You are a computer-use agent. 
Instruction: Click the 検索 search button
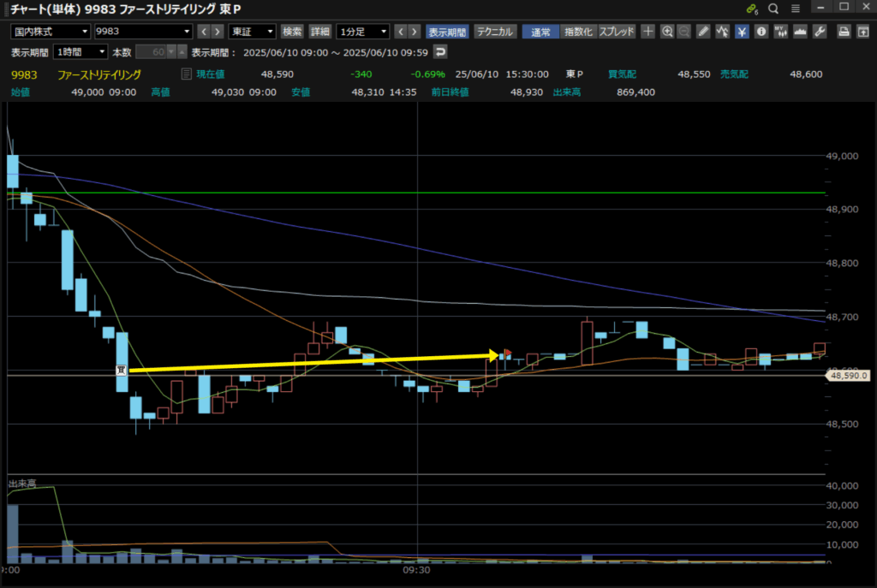292,32
